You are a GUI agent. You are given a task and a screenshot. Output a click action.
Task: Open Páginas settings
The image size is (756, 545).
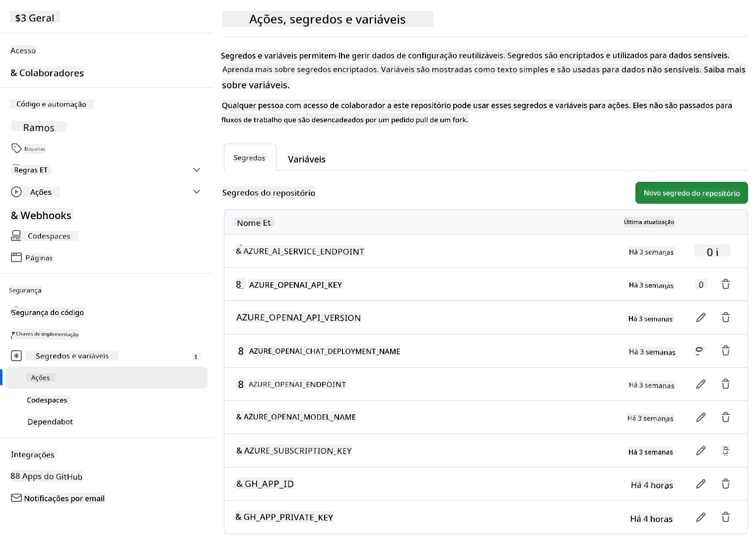tap(39, 258)
